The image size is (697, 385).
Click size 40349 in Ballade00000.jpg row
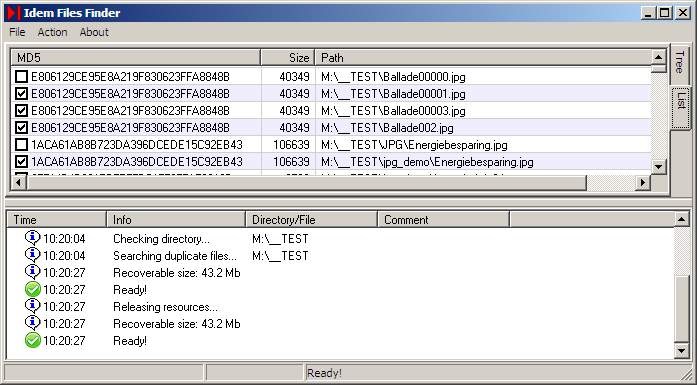[x=294, y=77]
